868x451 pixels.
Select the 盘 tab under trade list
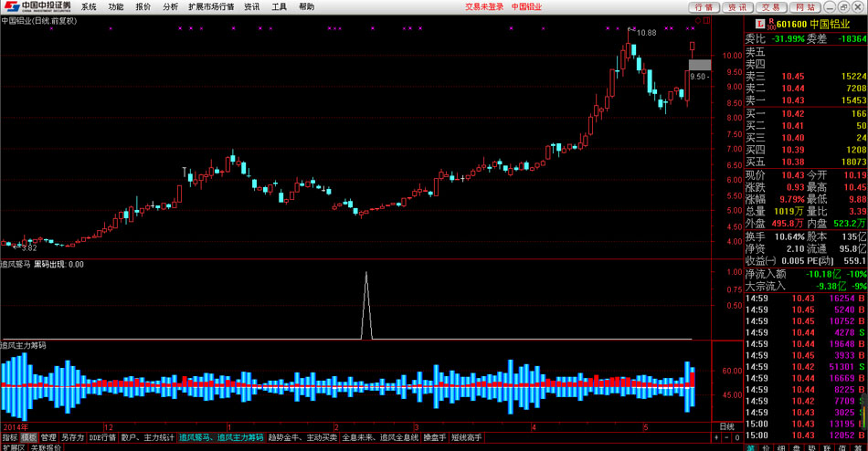click(797, 447)
